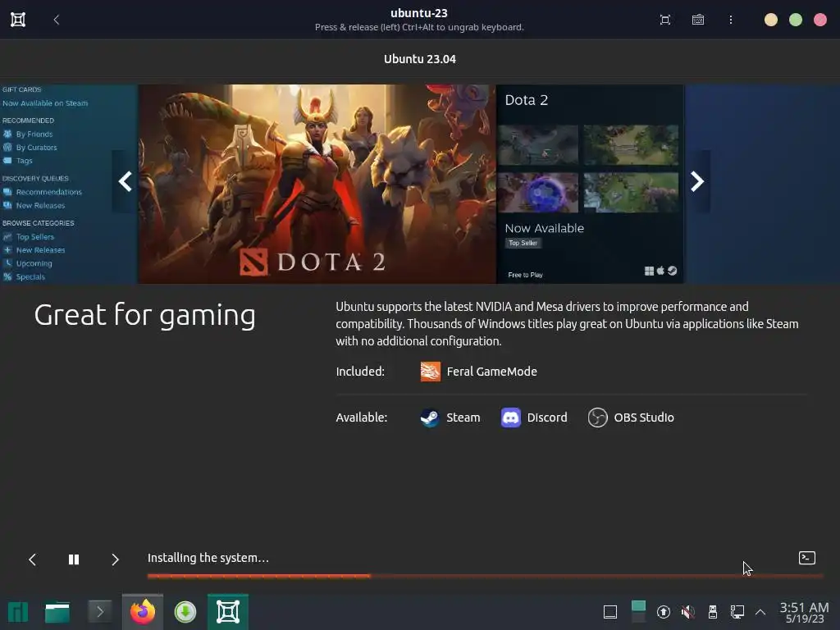Open By Friends recommendations
840x630 pixels.
point(34,134)
